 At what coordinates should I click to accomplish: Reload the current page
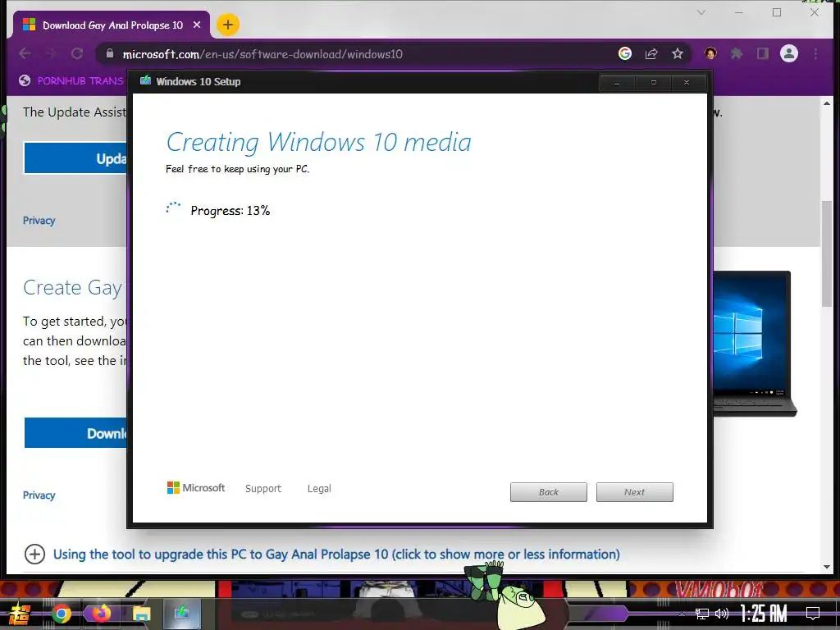click(77, 53)
